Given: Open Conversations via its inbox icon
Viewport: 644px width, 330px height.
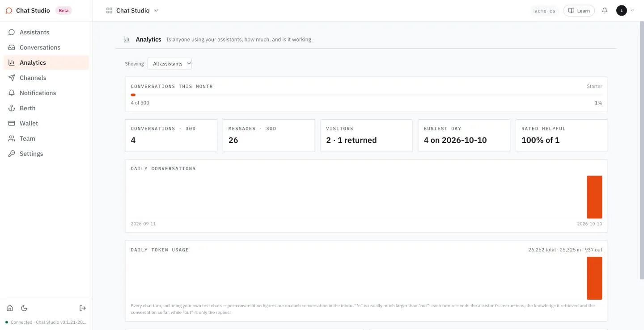Looking at the screenshot, I should (12, 47).
